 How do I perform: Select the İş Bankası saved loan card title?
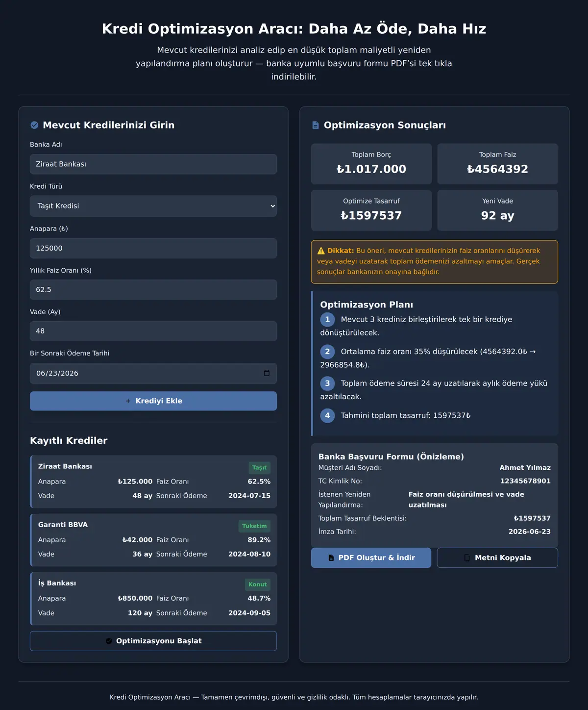click(x=57, y=583)
